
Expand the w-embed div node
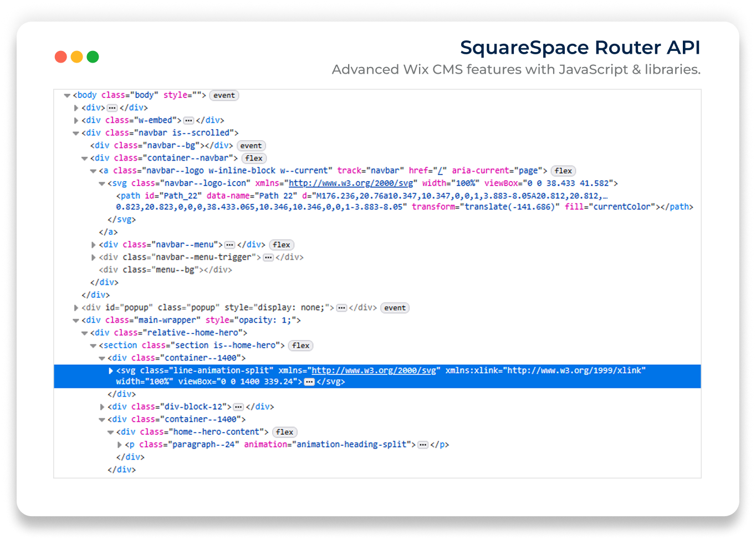pyautogui.click(x=76, y=120)
